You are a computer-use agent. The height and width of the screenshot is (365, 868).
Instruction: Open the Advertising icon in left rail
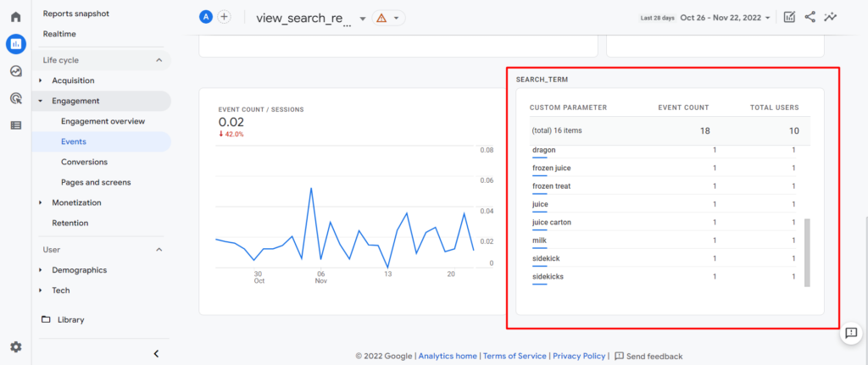coord(16,98)
